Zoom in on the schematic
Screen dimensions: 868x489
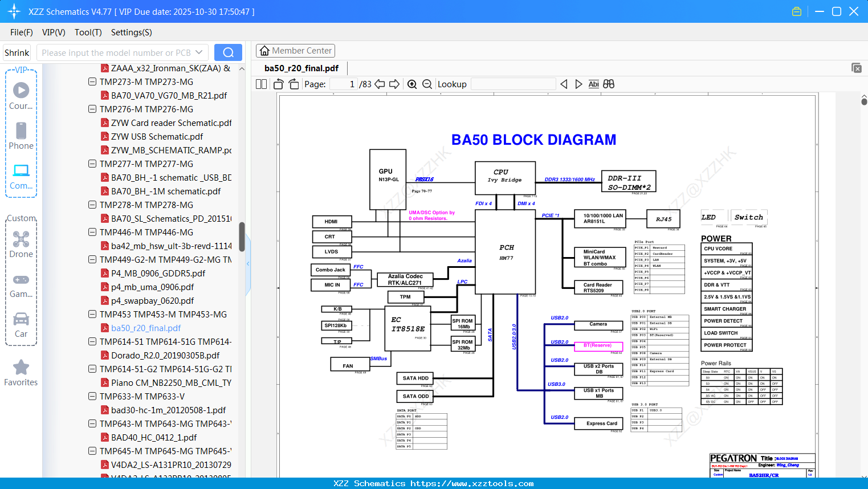(x=412, y=84)
